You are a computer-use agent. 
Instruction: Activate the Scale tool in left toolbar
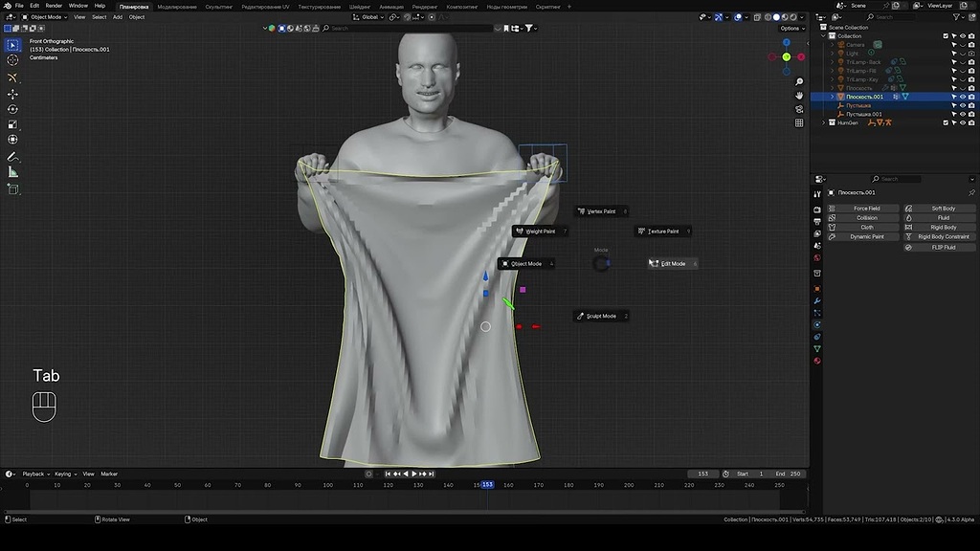pos(12,124)
